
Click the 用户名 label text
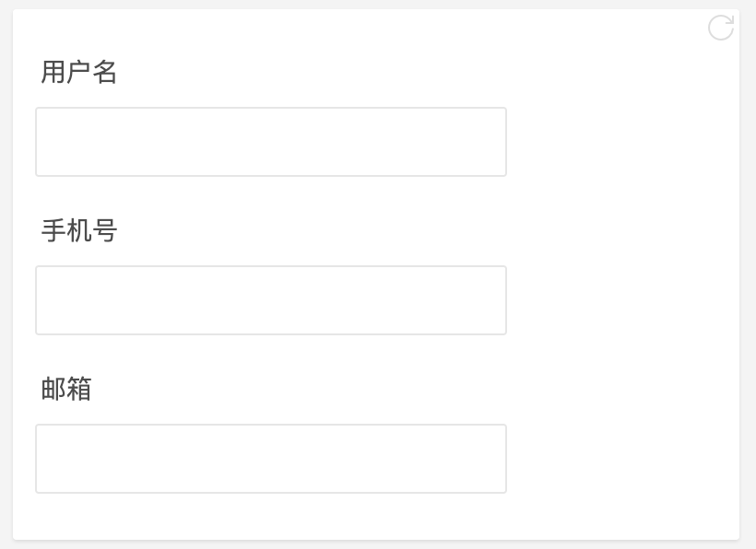coord(79,72)
